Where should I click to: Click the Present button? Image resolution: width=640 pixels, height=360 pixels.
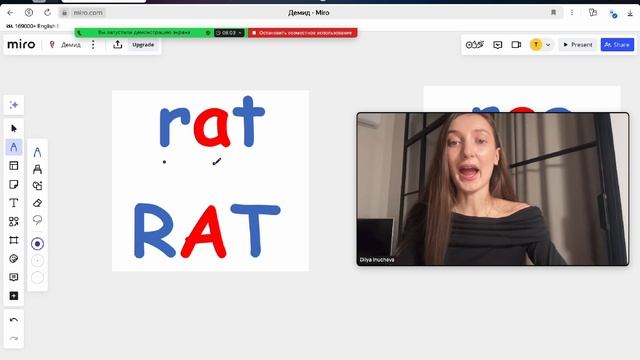coord(578,45)
